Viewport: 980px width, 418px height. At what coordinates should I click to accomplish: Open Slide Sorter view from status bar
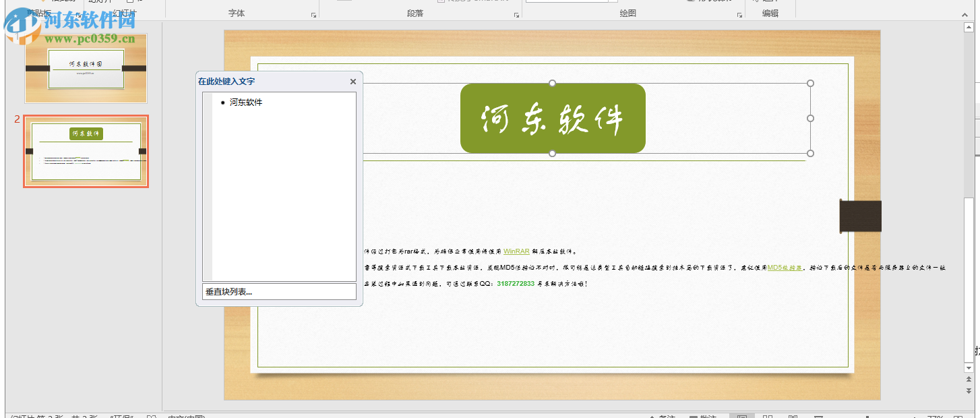tap(768, 416)
